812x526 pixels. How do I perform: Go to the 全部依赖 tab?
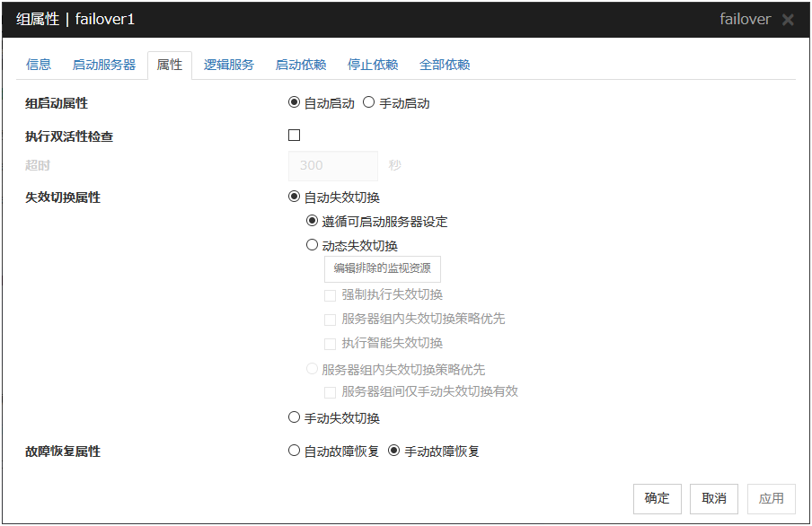444,65
